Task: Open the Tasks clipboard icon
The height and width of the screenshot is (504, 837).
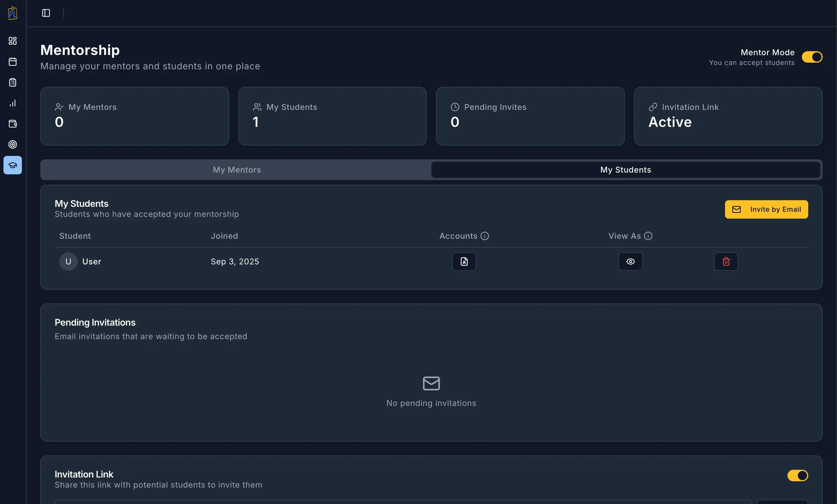Action: pyautogui.click(x=12, y=83)
